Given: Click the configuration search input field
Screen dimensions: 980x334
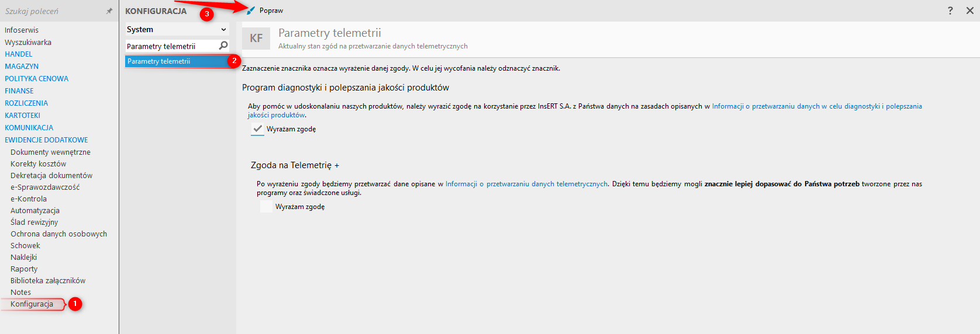Looking at the screenshot, I should (x=170, y=46).
